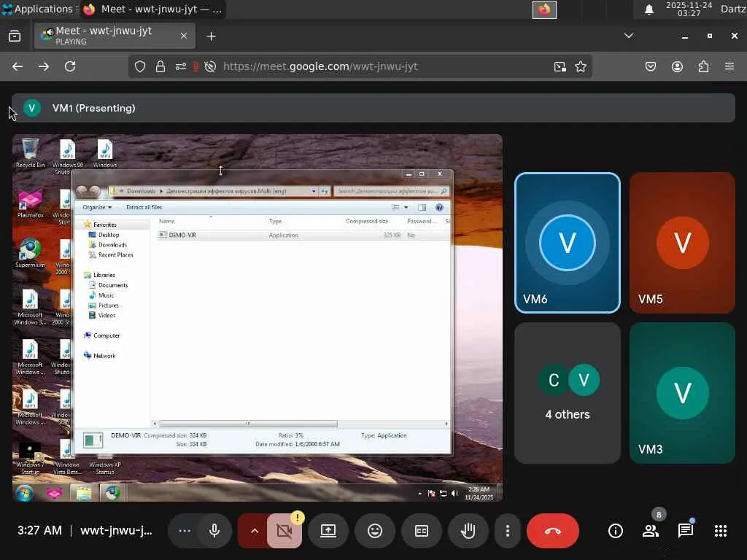This screenshot has width=747, height=560.
Task: Click the Firefox icon in top panel tray
Action: coord(544,9)
